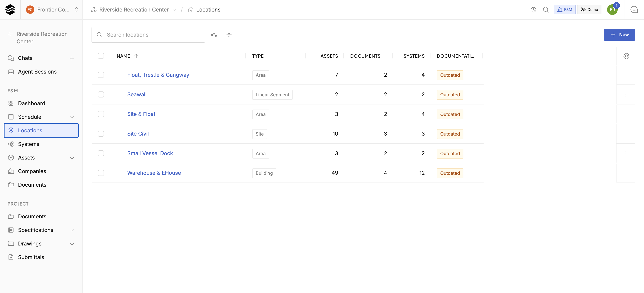
Task: Open the chat panel icon at top right
Action: [x=634, y=9]
